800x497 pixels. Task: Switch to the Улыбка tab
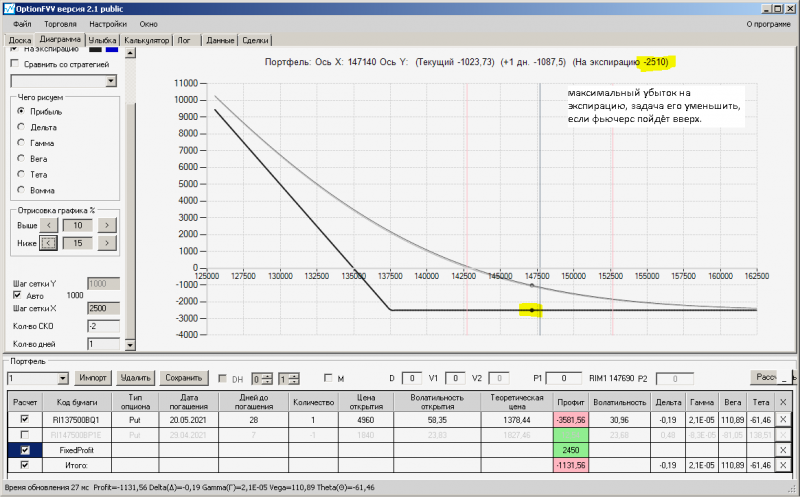tap(102, 40)
